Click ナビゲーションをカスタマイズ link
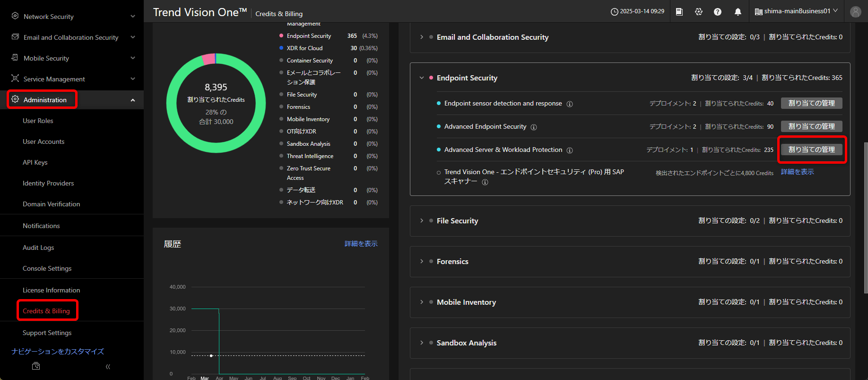 pos(58,351)
